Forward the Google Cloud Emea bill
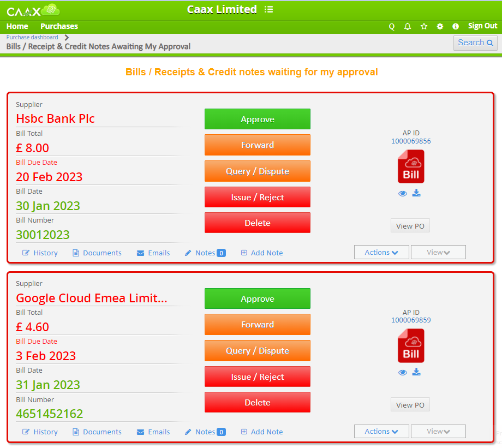Viewport: 502px width, 448px height. [258, 324]
